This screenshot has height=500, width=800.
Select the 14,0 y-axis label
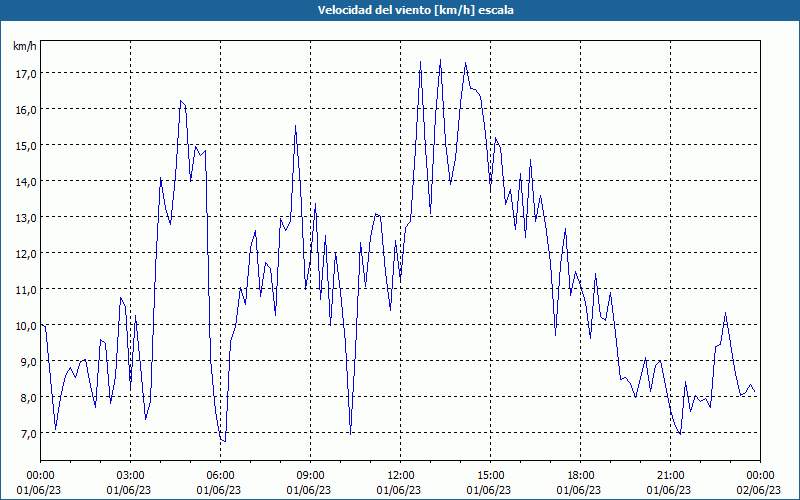(x=26, y=181)
